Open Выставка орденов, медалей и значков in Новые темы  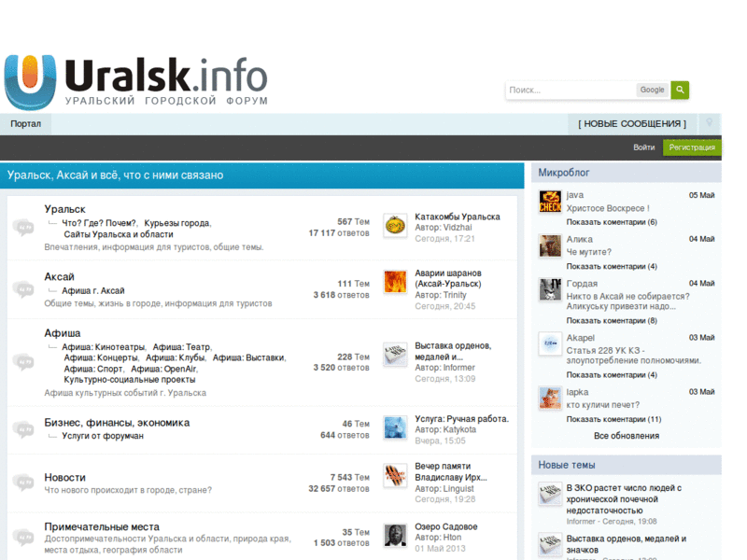click(626, 544)
